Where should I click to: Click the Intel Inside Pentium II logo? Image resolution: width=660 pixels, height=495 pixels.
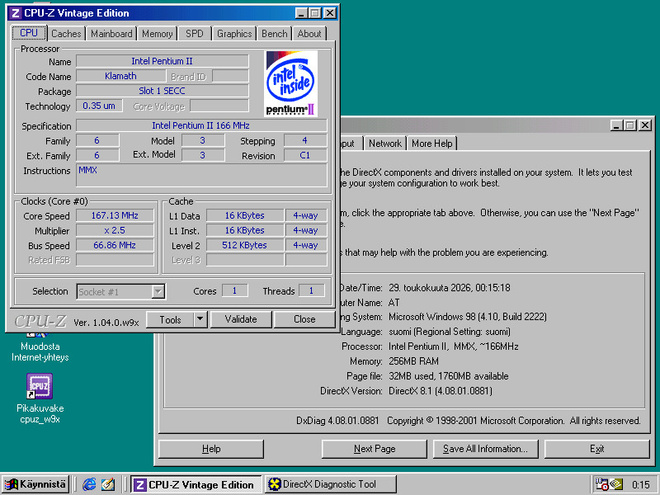(291, 83)
